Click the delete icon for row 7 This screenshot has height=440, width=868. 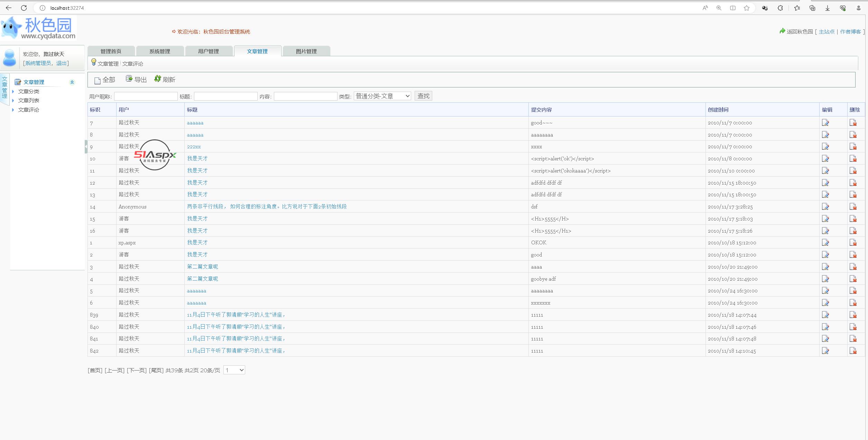pos(853,123)
